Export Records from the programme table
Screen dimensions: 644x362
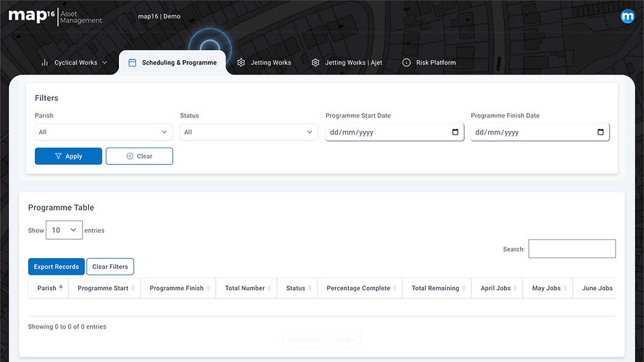pyautogui.click(x=56, y=266)
